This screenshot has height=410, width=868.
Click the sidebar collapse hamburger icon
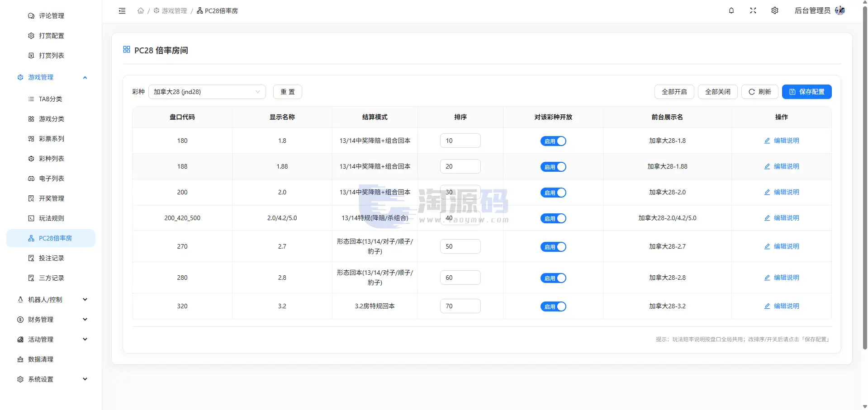coord(122,11)
